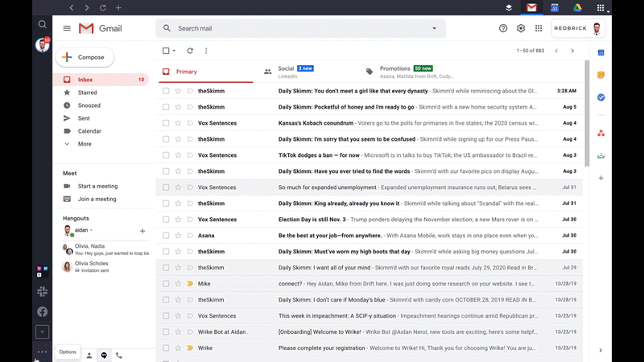Open the Gmail main menu hamburger
Screen dimensions: 644x362
point(67,28)
